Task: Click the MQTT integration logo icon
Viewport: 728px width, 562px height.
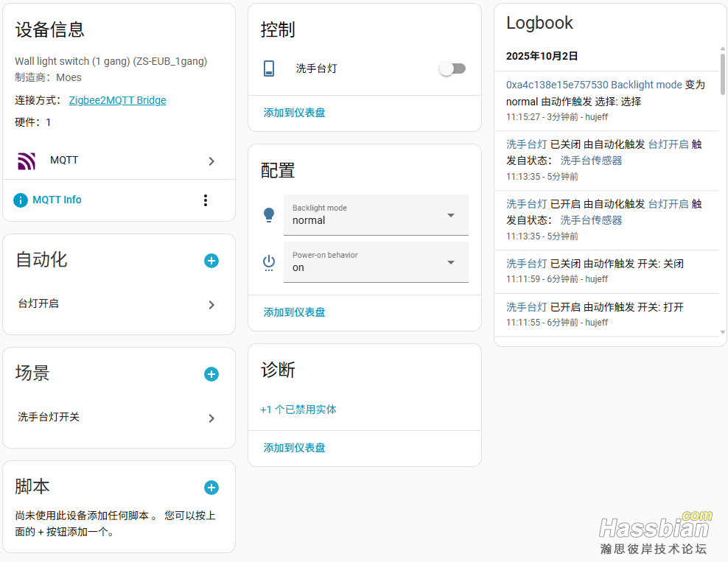Action: pyautogui.click(x=27, y=161)
